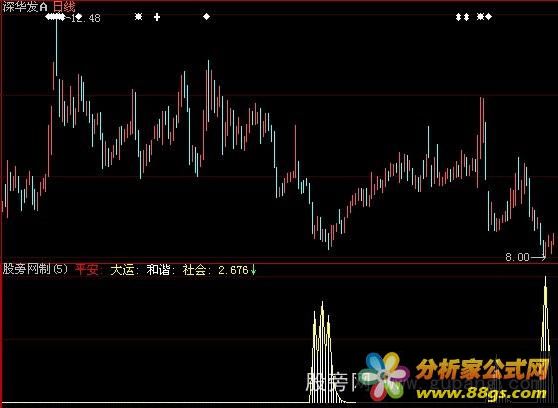
Task: Click the plus-shaped info marker above the chart
Action: 157,17
